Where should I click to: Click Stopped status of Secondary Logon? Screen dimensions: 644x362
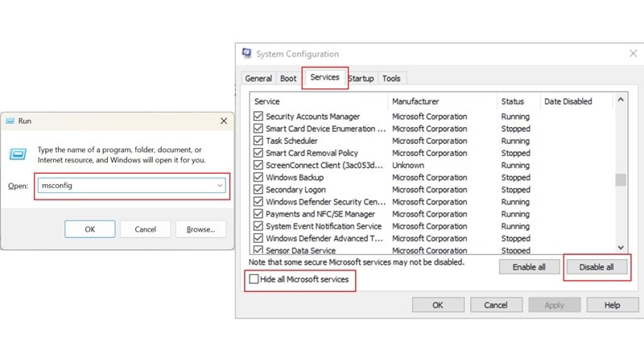(x=515, y=190)
